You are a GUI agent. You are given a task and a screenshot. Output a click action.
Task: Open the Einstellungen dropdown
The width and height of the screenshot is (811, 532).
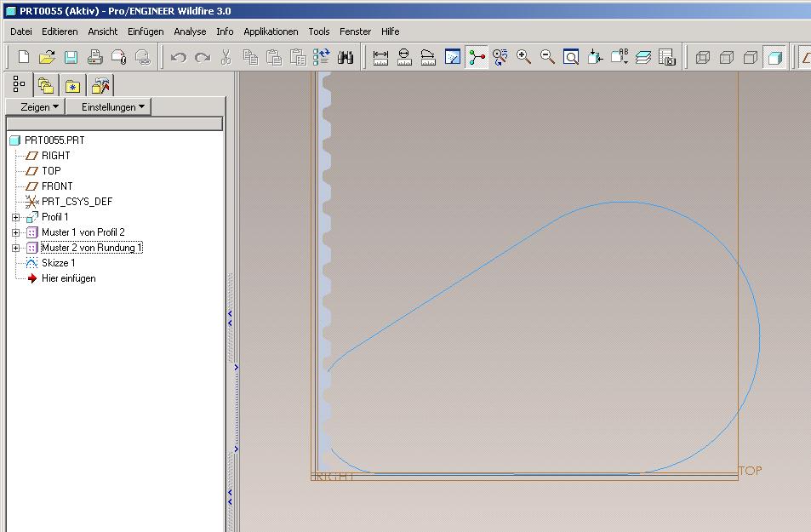point(109,107)
